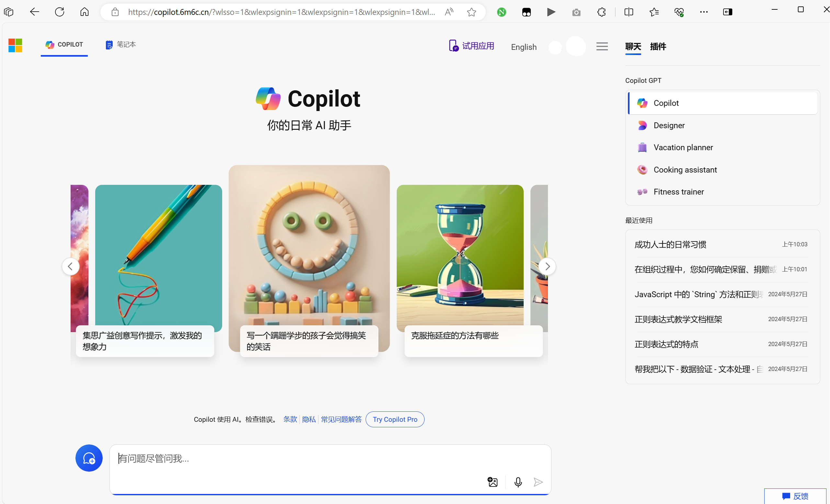Click the send message arrow icon

pyautogui.click(x=538, y=482)
